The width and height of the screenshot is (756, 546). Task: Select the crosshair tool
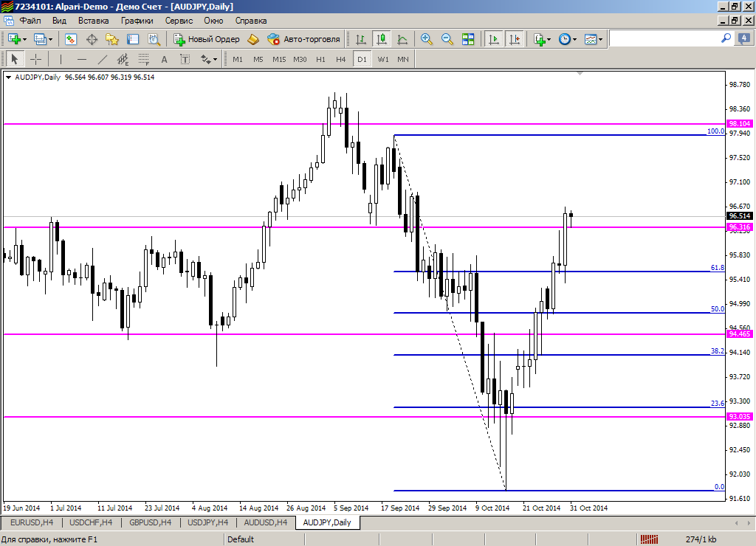coord(35,59)
